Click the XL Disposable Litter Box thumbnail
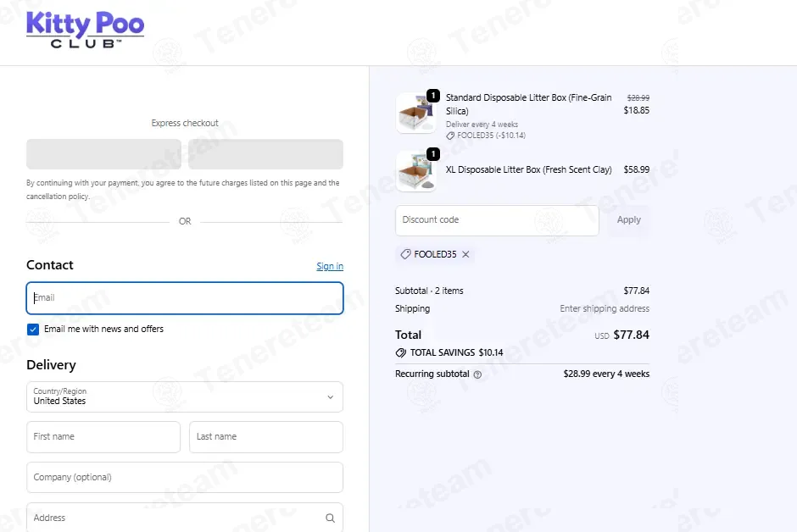This screenshot has width=797, height=532. click(x=415, y=171)
